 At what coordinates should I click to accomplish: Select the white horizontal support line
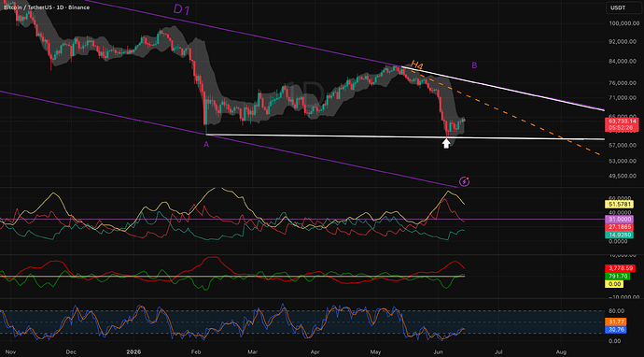[404, 137]
